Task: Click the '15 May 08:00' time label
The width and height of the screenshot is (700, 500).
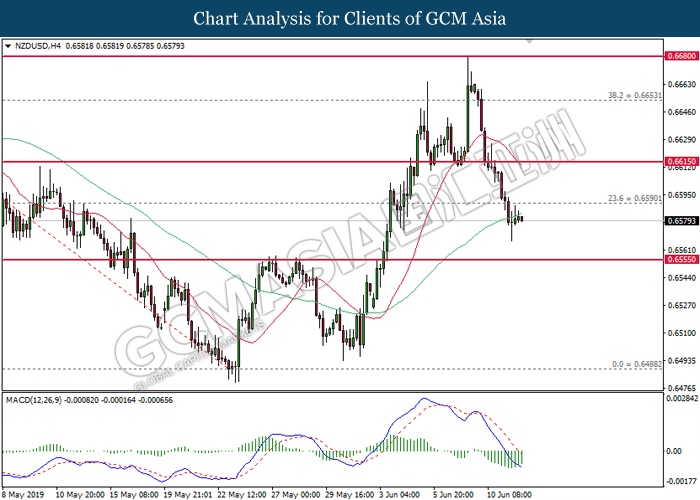Action: (x=134, y=495)
